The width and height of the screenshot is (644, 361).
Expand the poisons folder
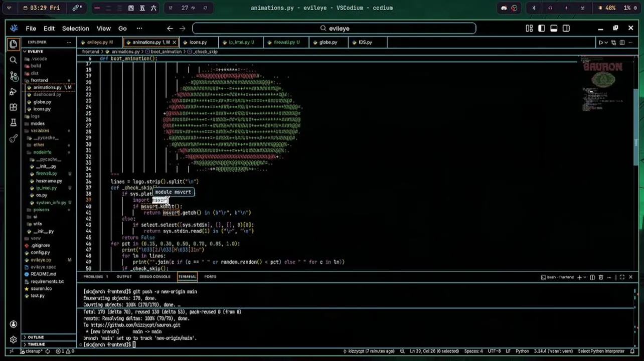pos(41,210)
